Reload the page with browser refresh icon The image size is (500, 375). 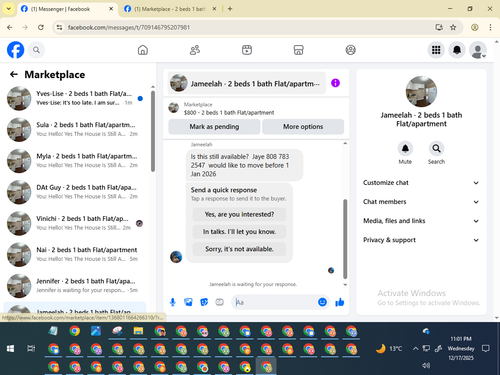click(41, 27)
